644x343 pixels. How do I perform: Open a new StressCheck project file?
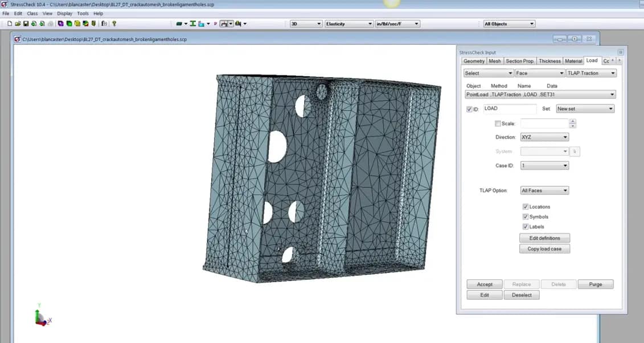(x=10, y=23)
